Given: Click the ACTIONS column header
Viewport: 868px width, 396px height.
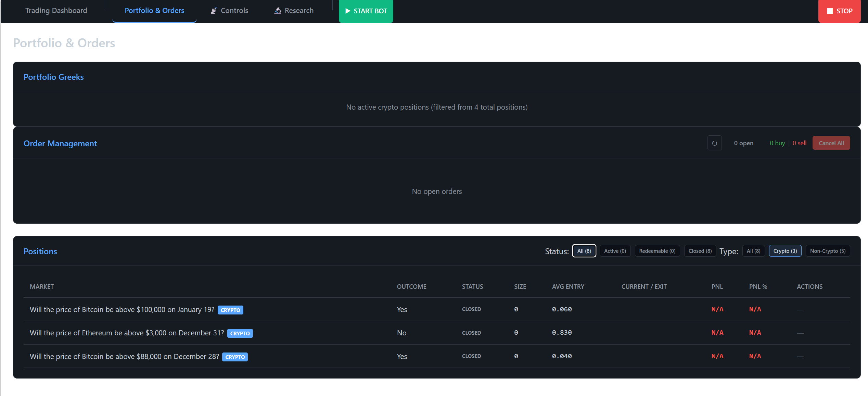Looking at the screenshot, I should coord(809,287).
